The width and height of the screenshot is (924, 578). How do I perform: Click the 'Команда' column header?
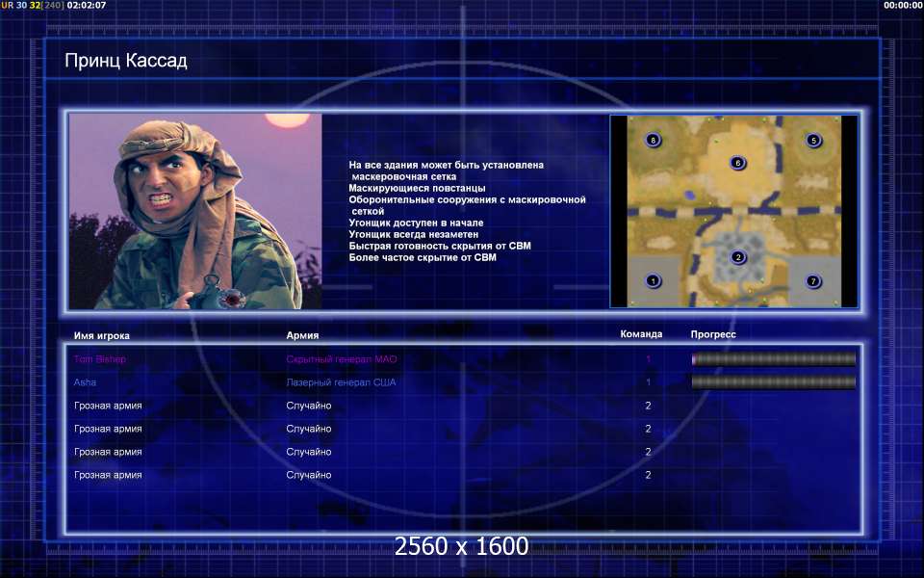click(x=641, y=334)
